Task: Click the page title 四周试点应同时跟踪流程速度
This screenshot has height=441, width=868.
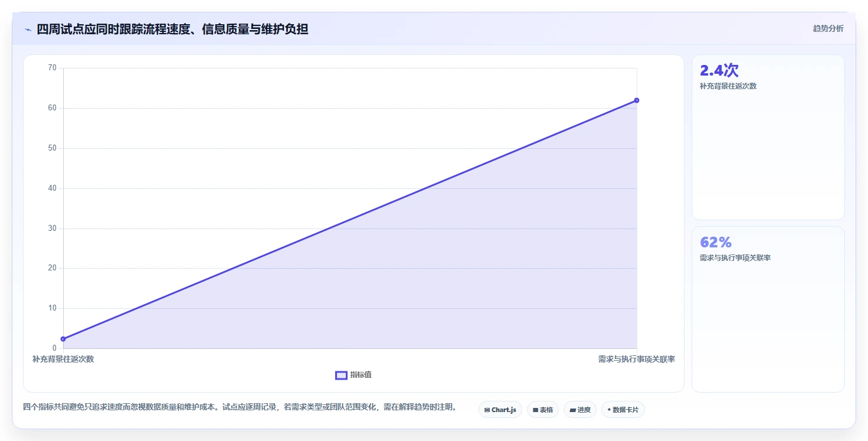Action: (x=172, y=29)
